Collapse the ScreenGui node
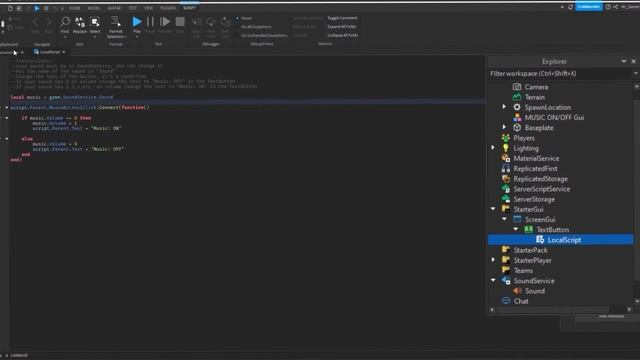The image size is (640, 360). click(x=504, y=219)
